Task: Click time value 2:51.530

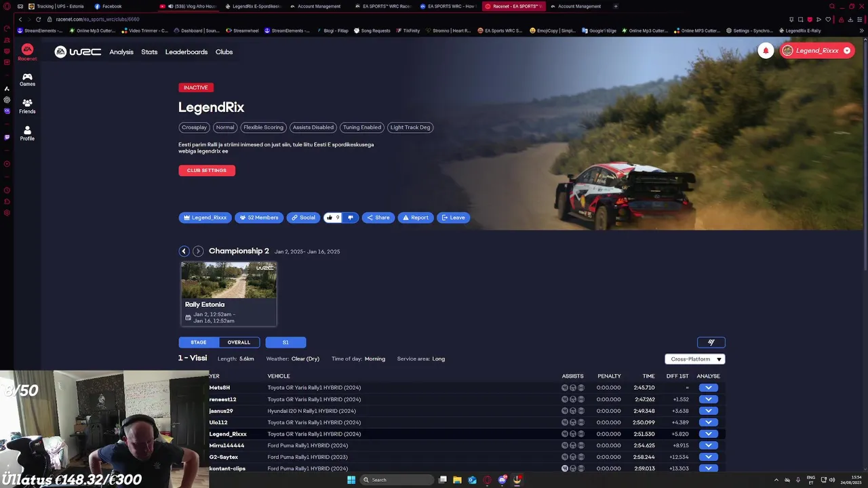Action: [644, 434]
